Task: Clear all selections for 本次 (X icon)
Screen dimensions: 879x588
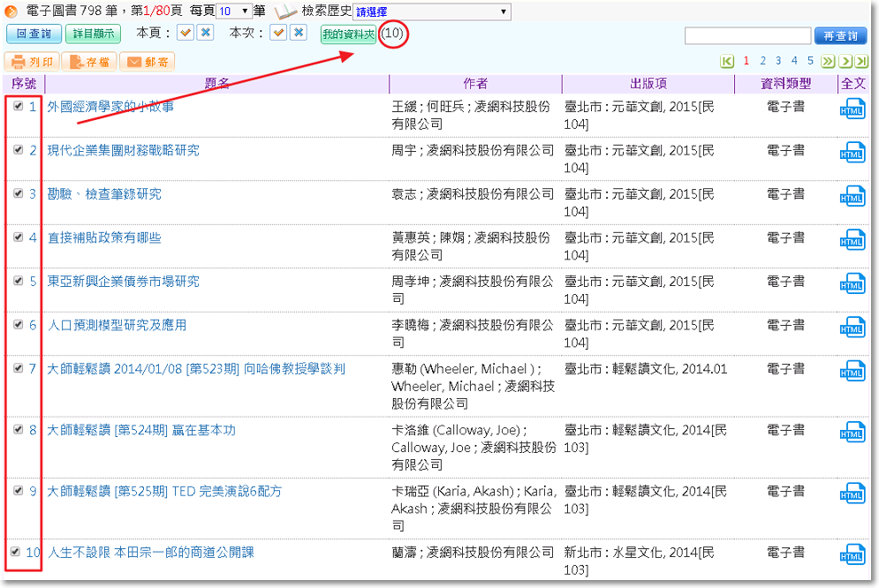Action: pos(299,33)
